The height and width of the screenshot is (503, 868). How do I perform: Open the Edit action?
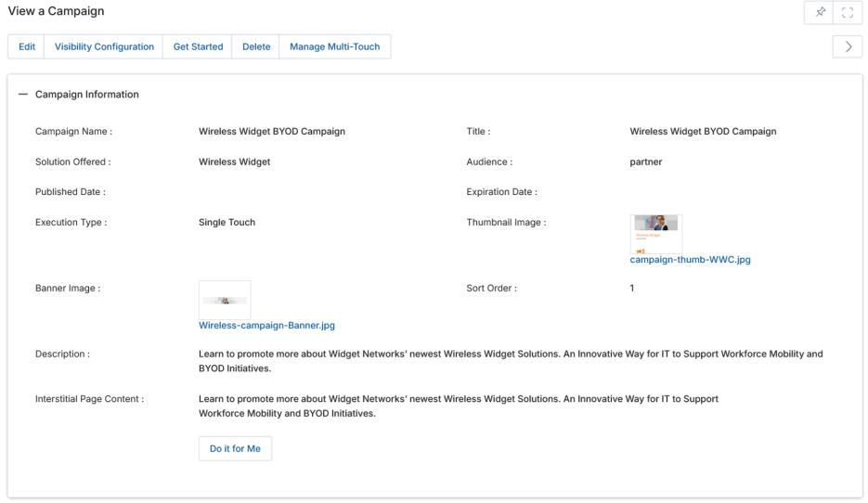(27, 47)
